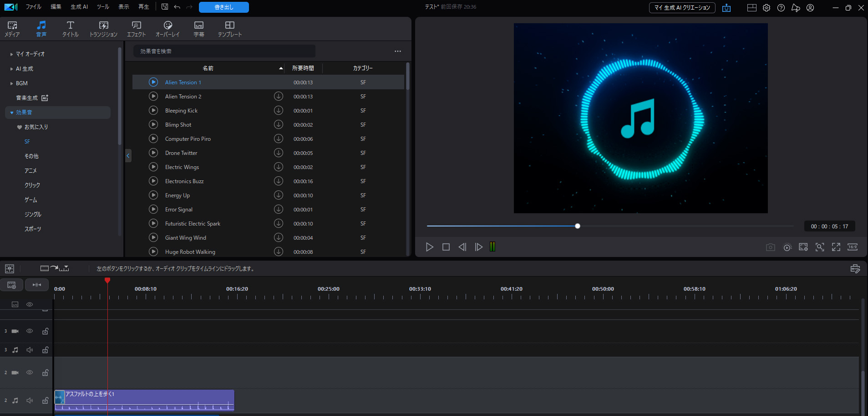Lock video track 3 using the padlock icon
Image resolution: width=868 pixels, height=416 pixels.
45,331
